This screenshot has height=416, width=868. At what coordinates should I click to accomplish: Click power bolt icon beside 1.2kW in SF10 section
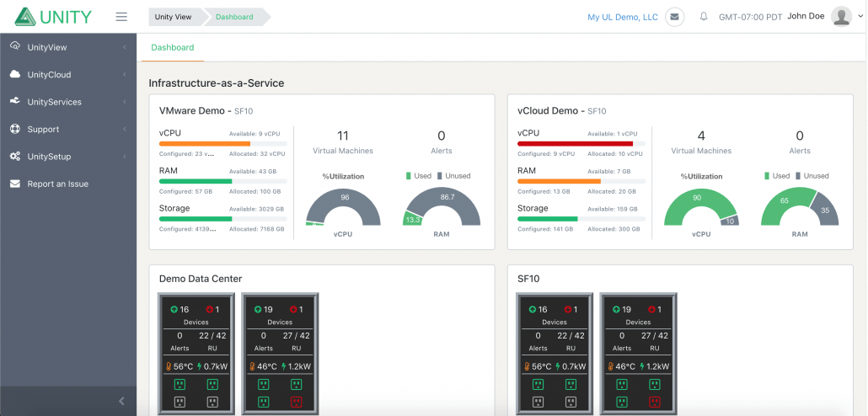point(641,366)
